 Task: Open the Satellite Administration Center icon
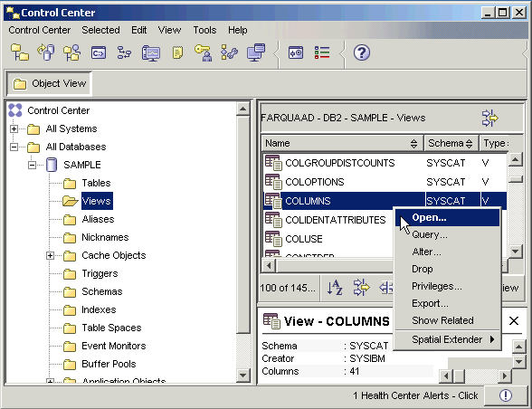tap(71, 52)
